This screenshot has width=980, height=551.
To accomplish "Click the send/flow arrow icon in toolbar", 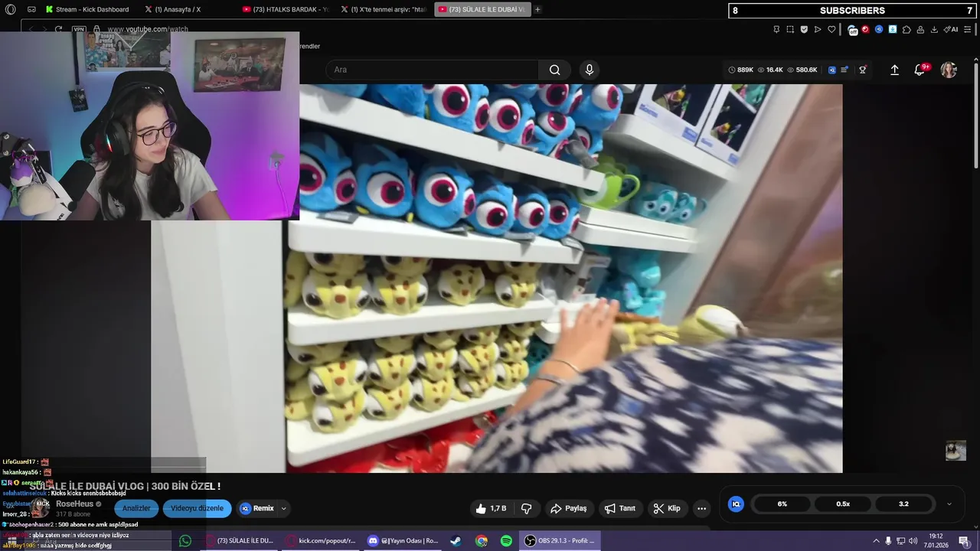I will pyautogui.click(x=818, y=29).
